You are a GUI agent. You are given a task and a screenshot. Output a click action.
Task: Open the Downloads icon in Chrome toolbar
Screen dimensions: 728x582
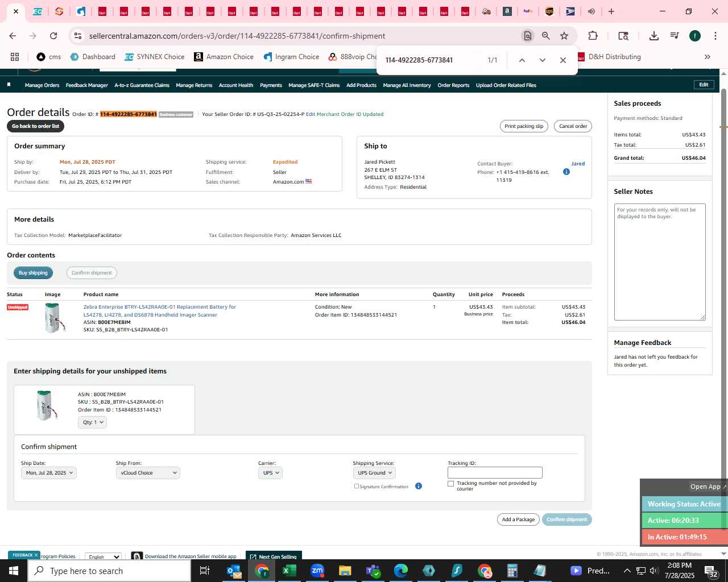coord(654,36)
